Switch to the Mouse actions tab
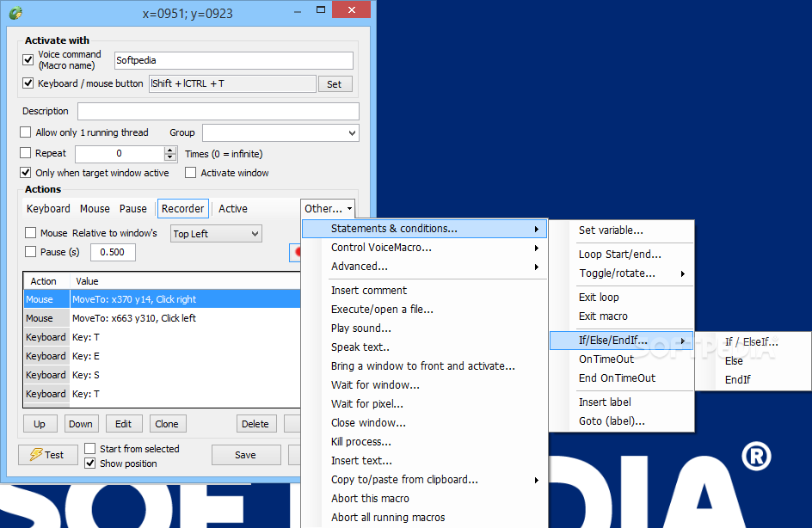Screen dimensions: 812x528 (x=95, y=209)
